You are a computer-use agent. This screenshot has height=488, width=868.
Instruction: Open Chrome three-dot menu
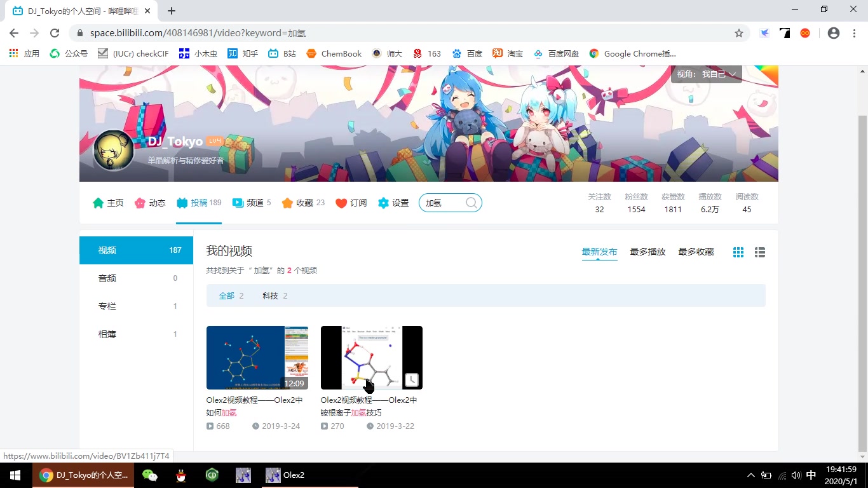(854, 33)
